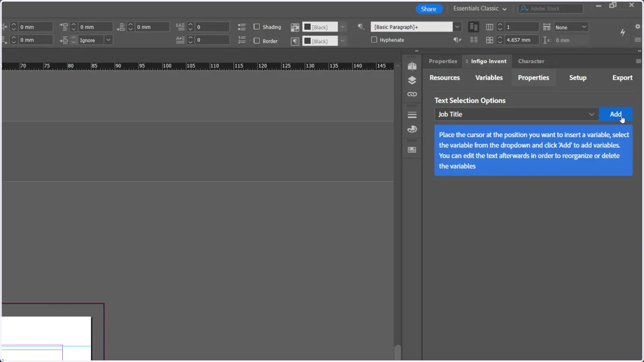Open the Color palette panel icon
The image size is (644, 362).
[412, 129]
